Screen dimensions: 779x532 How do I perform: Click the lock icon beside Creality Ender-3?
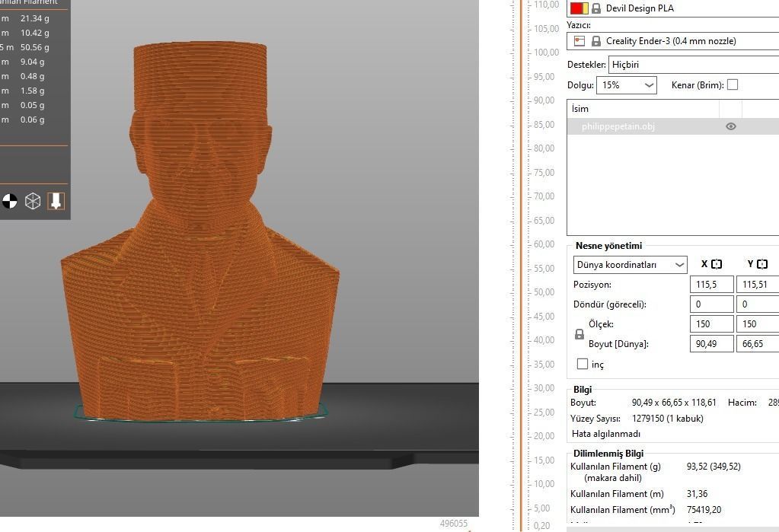pyautogui.click(x=595, y=41)
